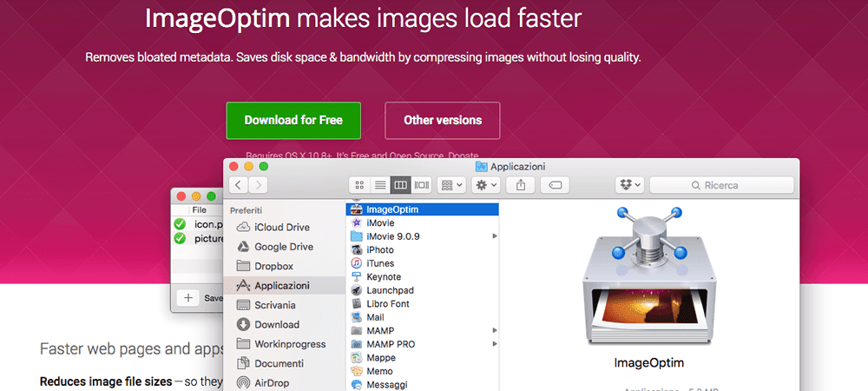Go back with Finder's left arrow

238,185
